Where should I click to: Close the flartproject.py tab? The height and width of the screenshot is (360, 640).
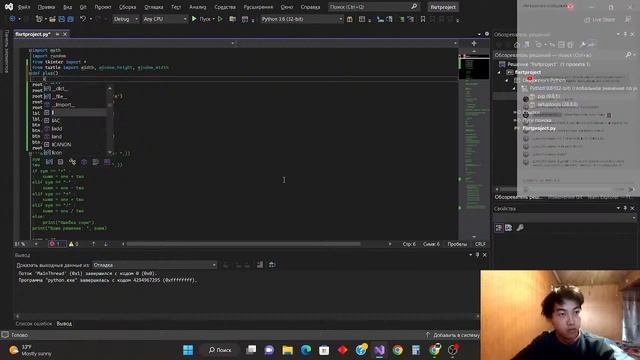[x=65, y=34]
